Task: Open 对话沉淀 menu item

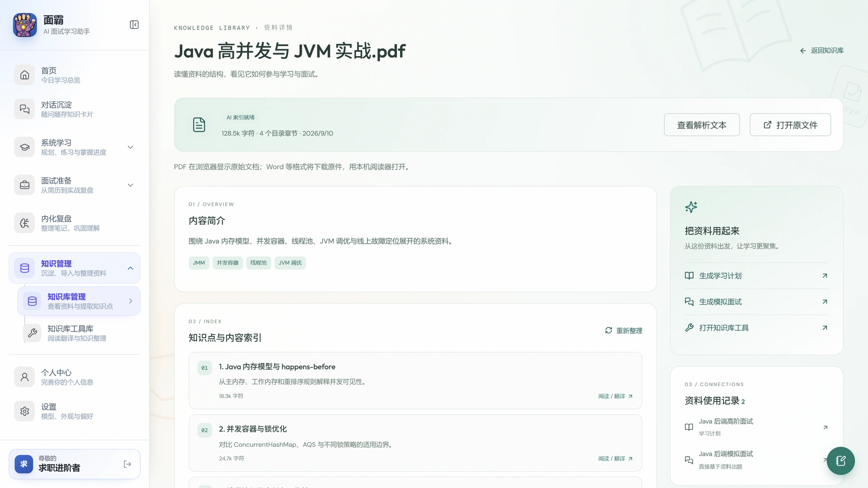Action: pyautogui.click(x=75, y=109)
